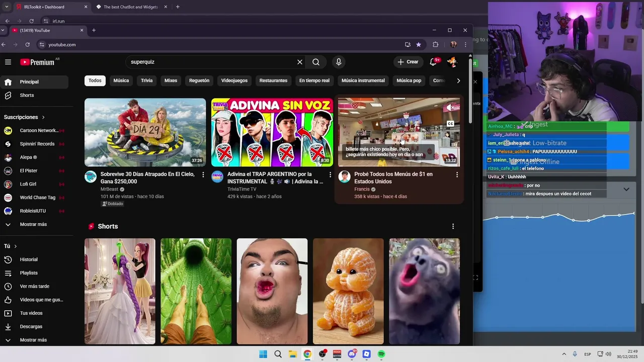
Task: Unmute the Francis video preview
Action: pyautogui.click(x=450, y=108)
